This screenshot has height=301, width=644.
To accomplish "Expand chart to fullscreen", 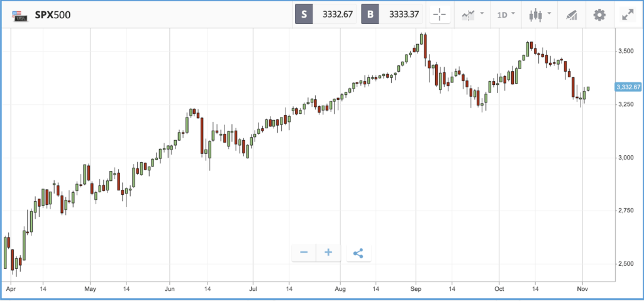I will (628, 15).
